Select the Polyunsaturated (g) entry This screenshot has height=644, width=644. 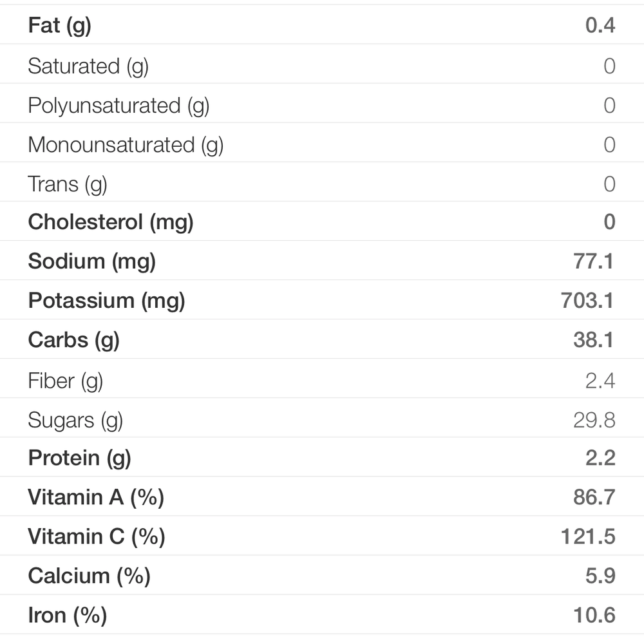point(322,103)
